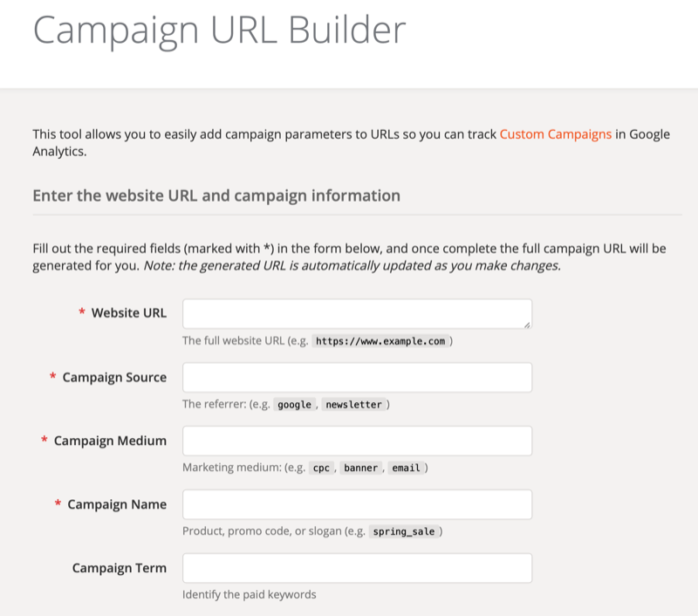Click the Campaign Name label

click(x=117, y=504)
